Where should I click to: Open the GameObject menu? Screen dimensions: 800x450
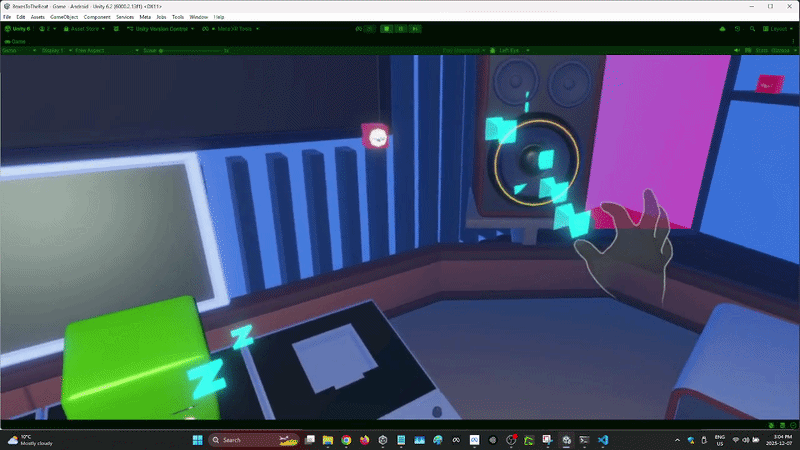[63, 17]
